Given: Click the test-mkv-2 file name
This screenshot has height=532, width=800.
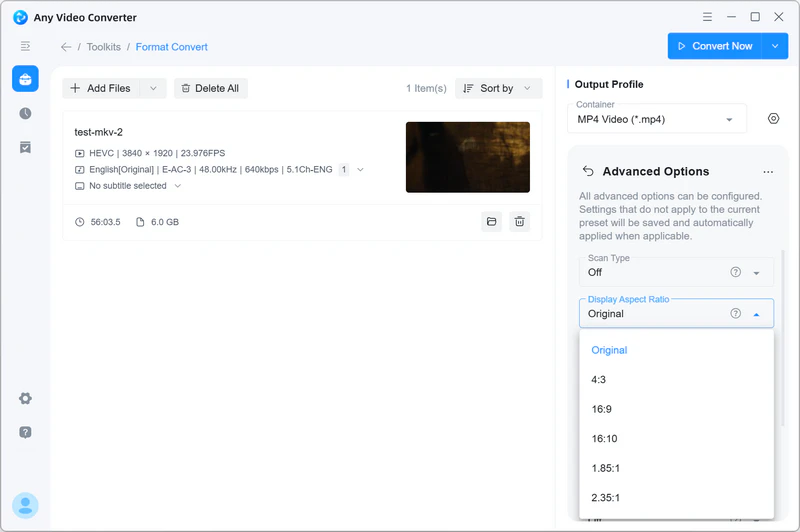Looking at the screenshot, I should pos(98,132).
